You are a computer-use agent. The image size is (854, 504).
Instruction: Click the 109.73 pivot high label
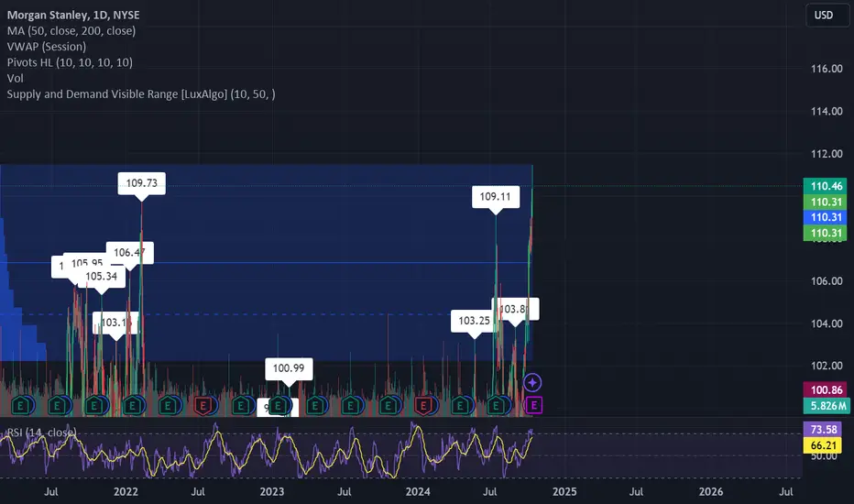point(142,183)
